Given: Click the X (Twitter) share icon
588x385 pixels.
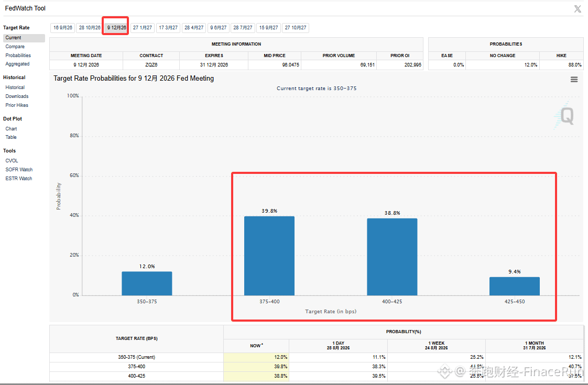Looking at the screenshot, I should point(578,9).
